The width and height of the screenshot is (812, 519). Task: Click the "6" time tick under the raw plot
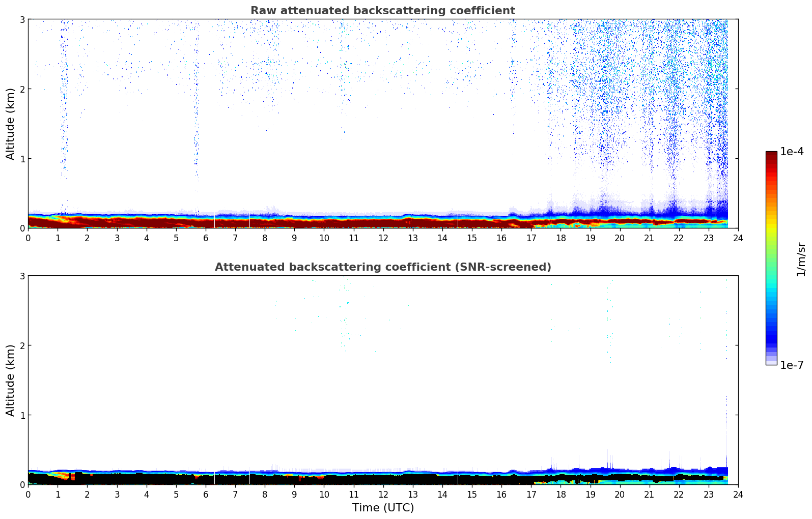tap(206, 238)
